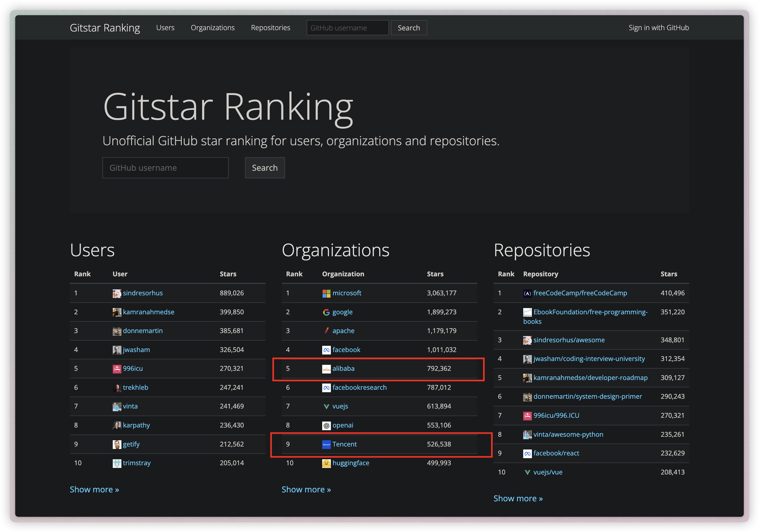The width and height of the screenshot is (759, 532).
Task: Click Search button in the navbar
Action: 409,28
